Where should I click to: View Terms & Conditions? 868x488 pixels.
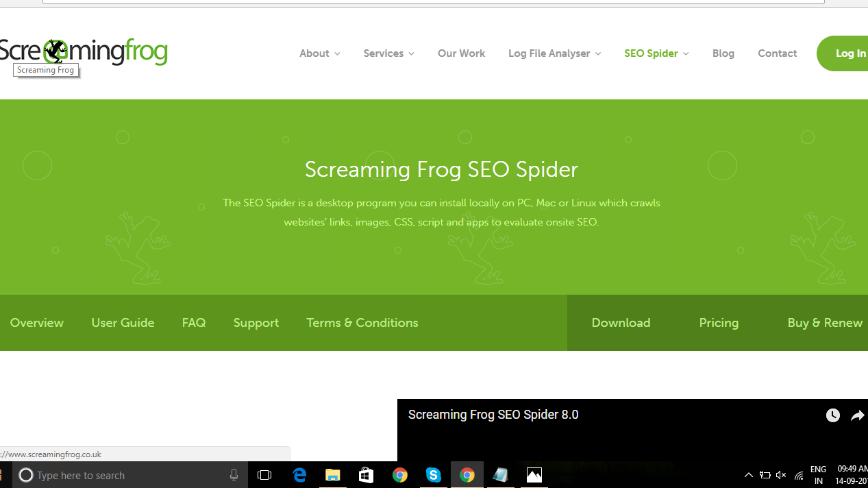point(362,323)
